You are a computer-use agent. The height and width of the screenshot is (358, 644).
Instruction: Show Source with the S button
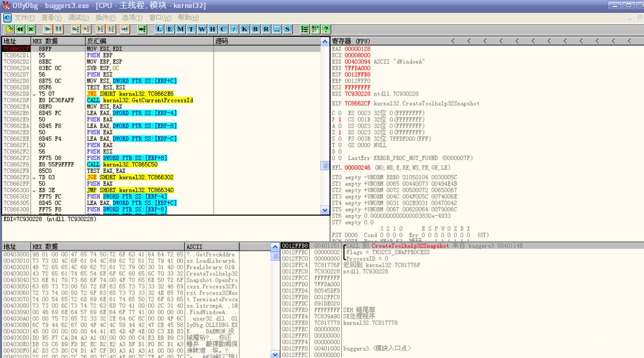click(287, 29)
